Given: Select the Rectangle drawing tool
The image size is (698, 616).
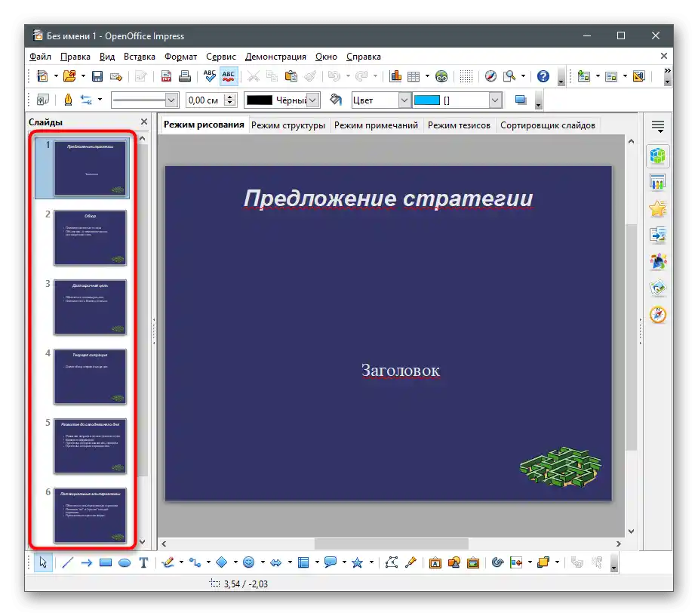Looking at the screenshot, I should pos(106,562).
